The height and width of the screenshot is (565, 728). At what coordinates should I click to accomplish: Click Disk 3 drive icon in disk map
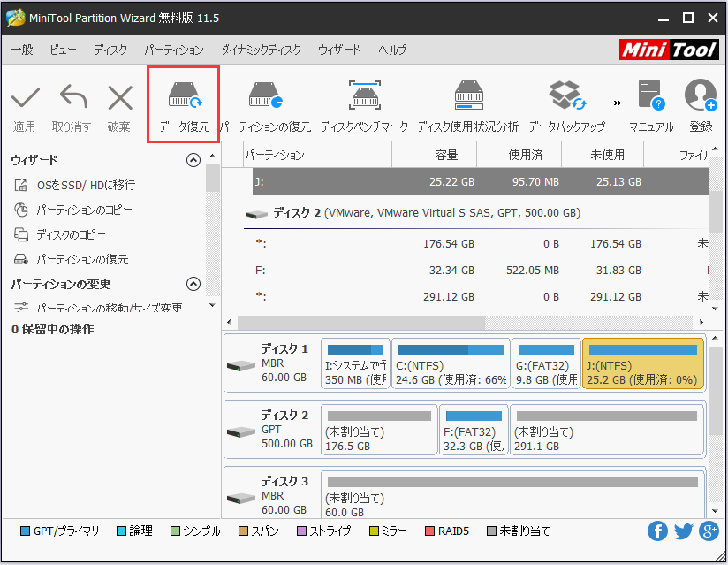click(x=241, y=499)
